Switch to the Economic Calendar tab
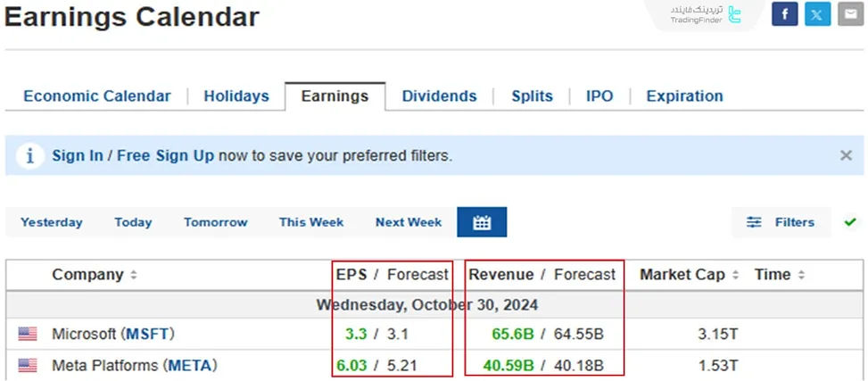Image resolution: width=868 pixels, height=381 pixels. coord(97,96)
